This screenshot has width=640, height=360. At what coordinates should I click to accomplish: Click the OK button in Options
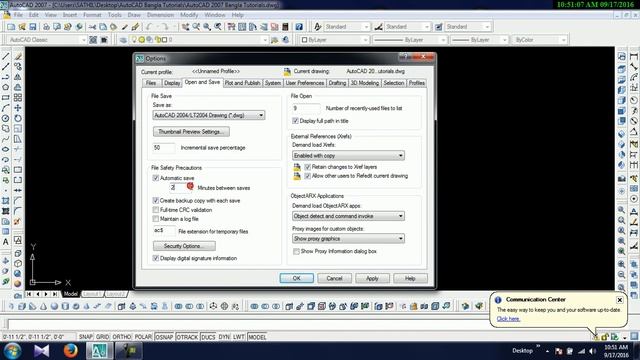click(x=297, y=278)
